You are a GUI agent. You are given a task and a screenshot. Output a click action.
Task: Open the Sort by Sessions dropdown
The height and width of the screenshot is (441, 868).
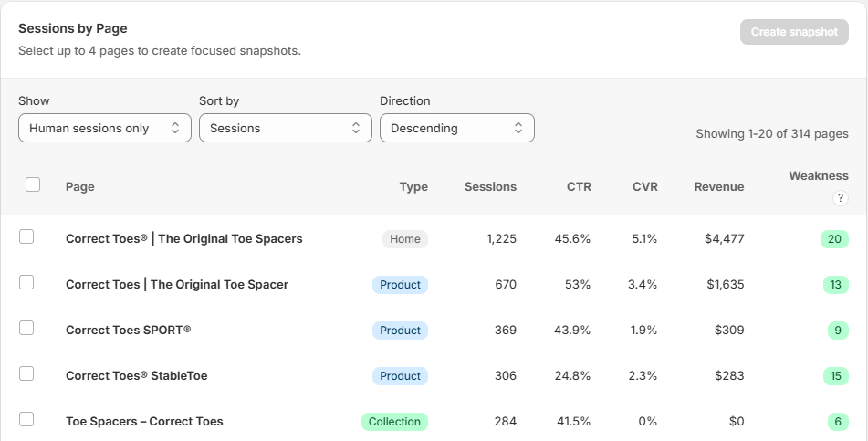(x=286, y=128)
